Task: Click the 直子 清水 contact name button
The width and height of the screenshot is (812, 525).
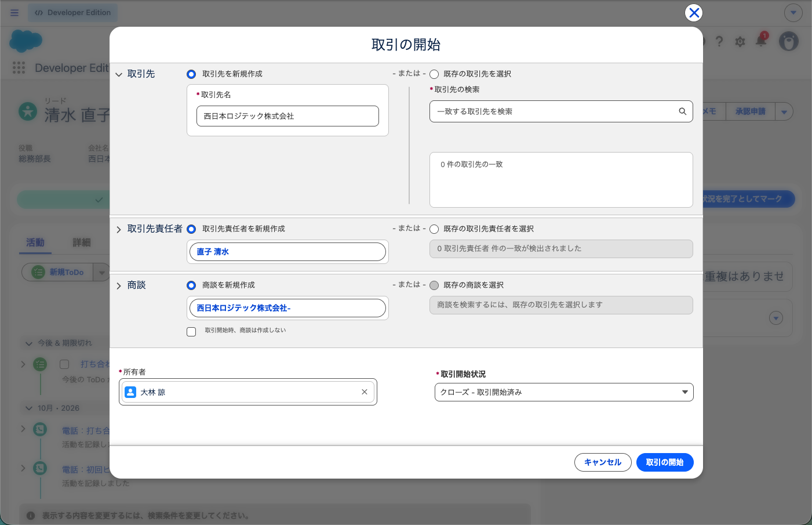Action: coord(287,252)
